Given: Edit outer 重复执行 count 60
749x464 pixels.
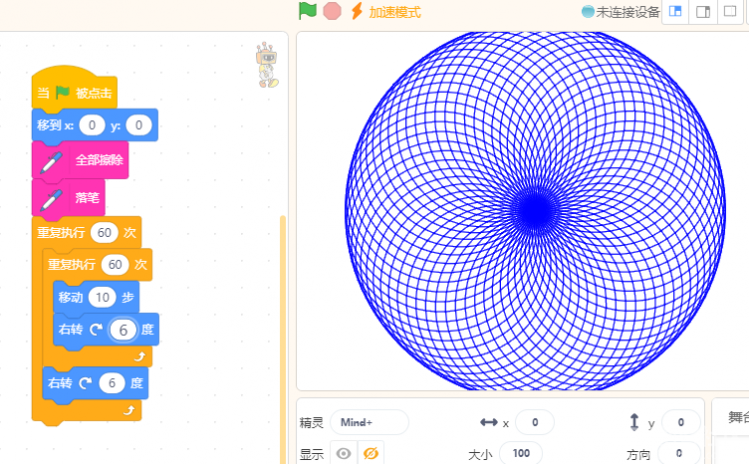Looking at the screenshot, I should tap(105, 233).
